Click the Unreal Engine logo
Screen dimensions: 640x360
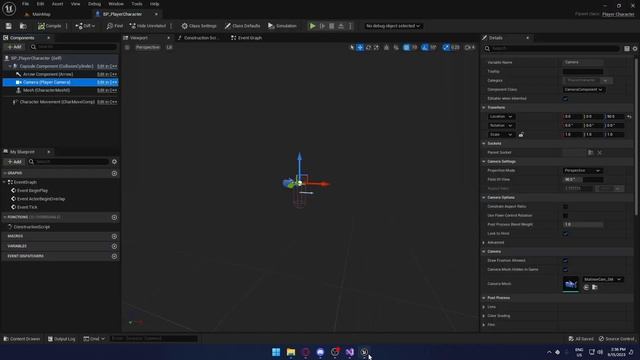[x=9, y=8]
